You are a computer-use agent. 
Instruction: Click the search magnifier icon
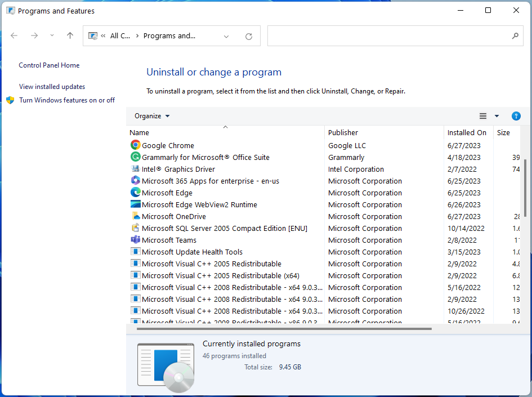515,35
